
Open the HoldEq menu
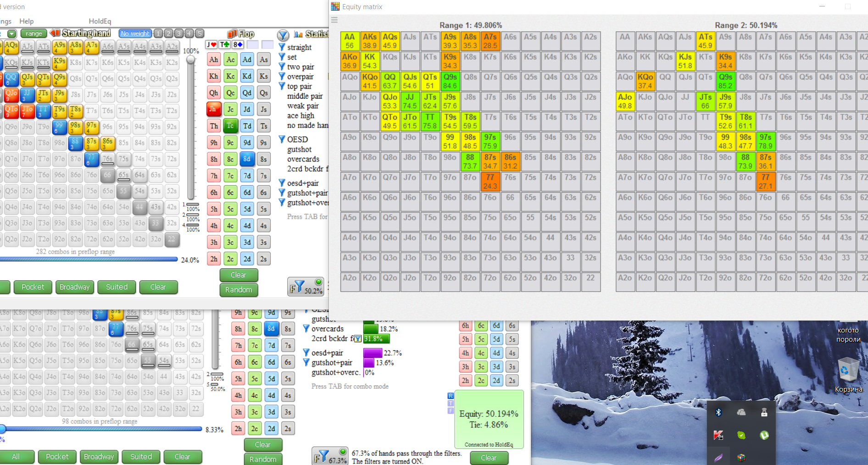click(100, 21)
